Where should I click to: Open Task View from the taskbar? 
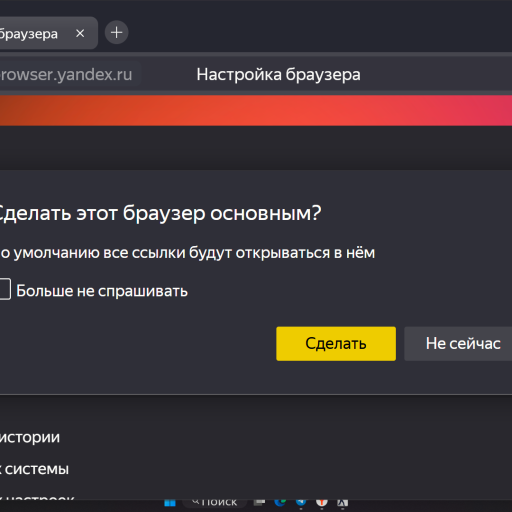pyautogui.click(x=260, y=503)
